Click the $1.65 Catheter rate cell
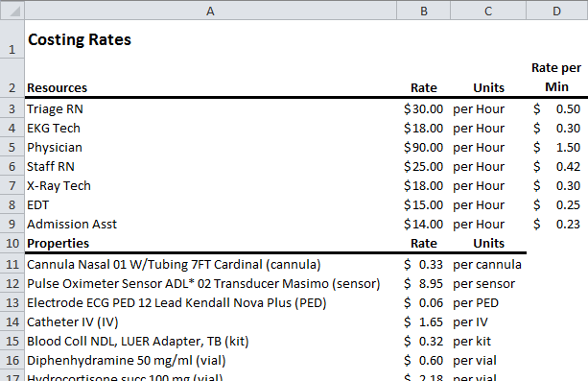 [x=423, y=321]
